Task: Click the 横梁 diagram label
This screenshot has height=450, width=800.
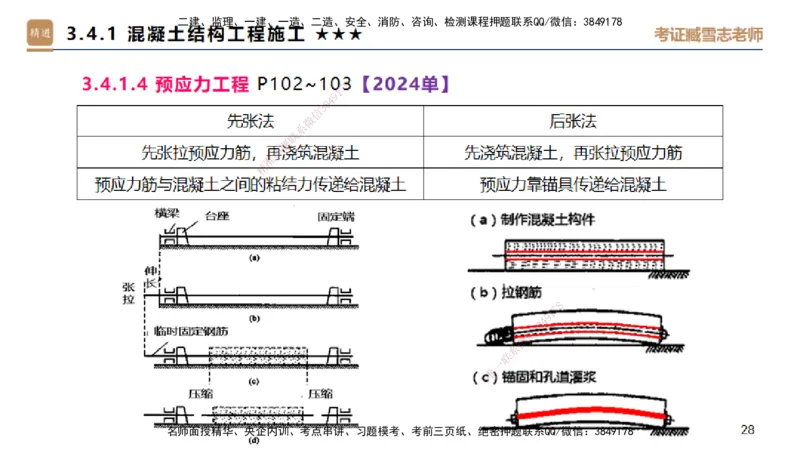Action: 167,213
